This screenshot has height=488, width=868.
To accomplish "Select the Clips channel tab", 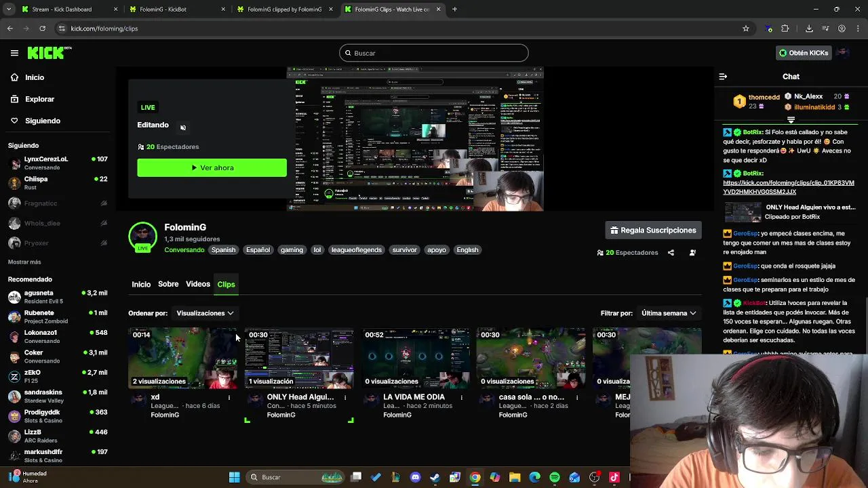I will pyautogui.click(x=226, y=284).
